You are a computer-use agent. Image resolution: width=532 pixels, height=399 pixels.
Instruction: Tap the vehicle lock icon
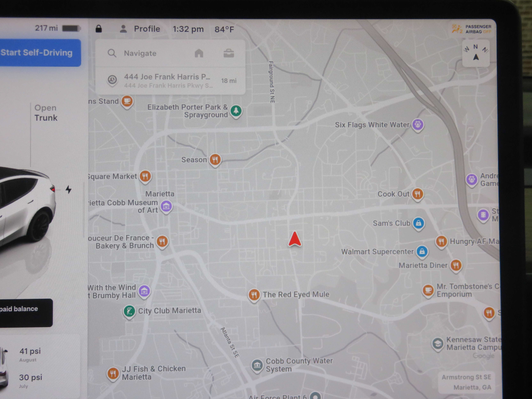point(99,29)
